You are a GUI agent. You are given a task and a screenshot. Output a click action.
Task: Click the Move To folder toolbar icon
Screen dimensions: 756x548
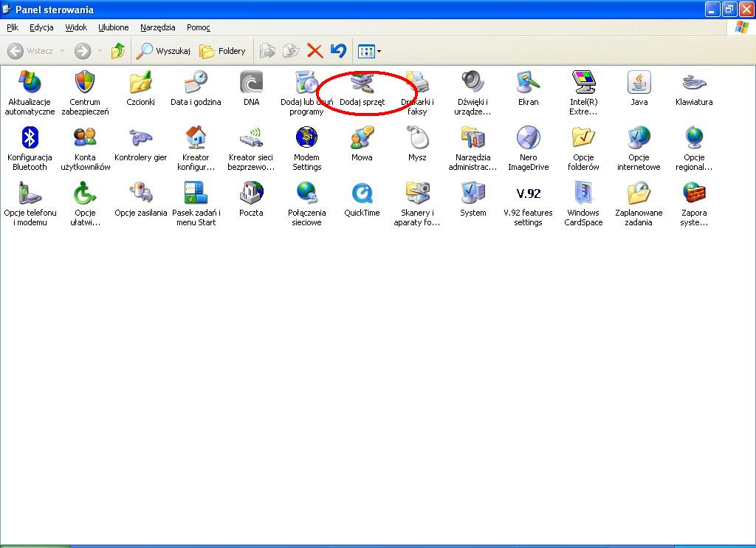click(x=267, y=51)
